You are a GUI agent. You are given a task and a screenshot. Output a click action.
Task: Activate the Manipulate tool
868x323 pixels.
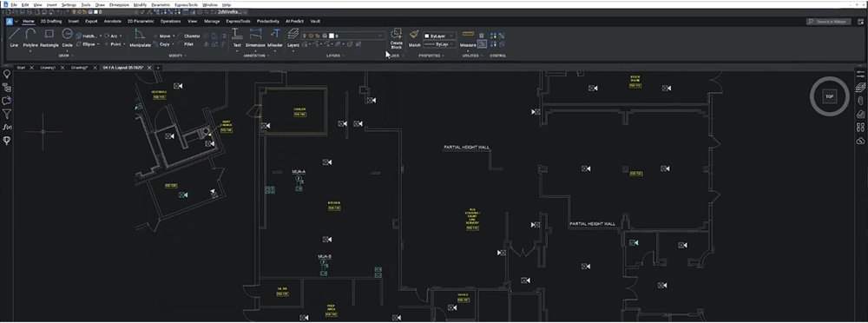pyautogui.click(x=140, y=37)
